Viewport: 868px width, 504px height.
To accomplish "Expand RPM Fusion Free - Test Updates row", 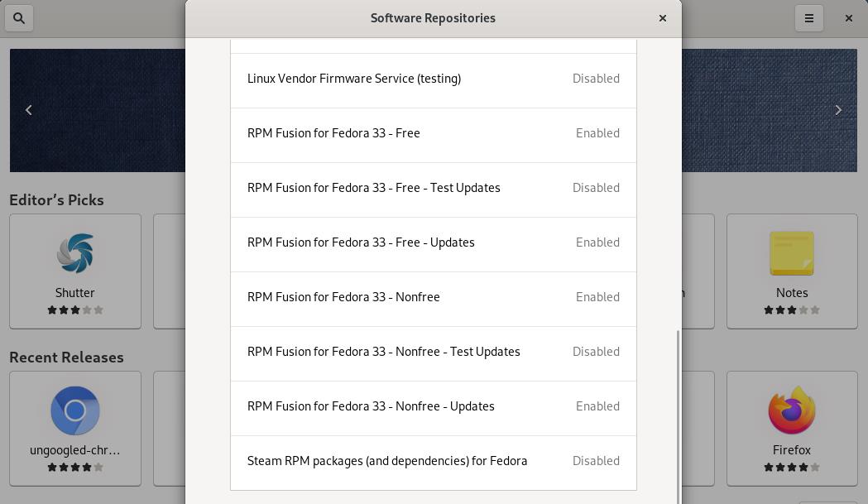I will 374,188.
